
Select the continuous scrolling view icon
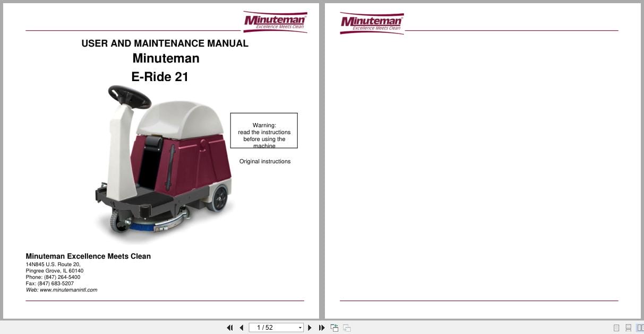[x=629, y=328]
